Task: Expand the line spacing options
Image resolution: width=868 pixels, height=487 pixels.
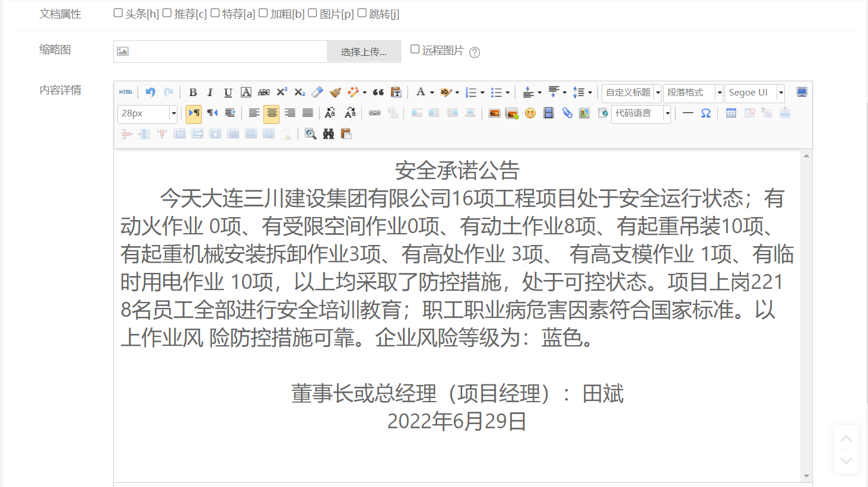Action: (590, 93)
